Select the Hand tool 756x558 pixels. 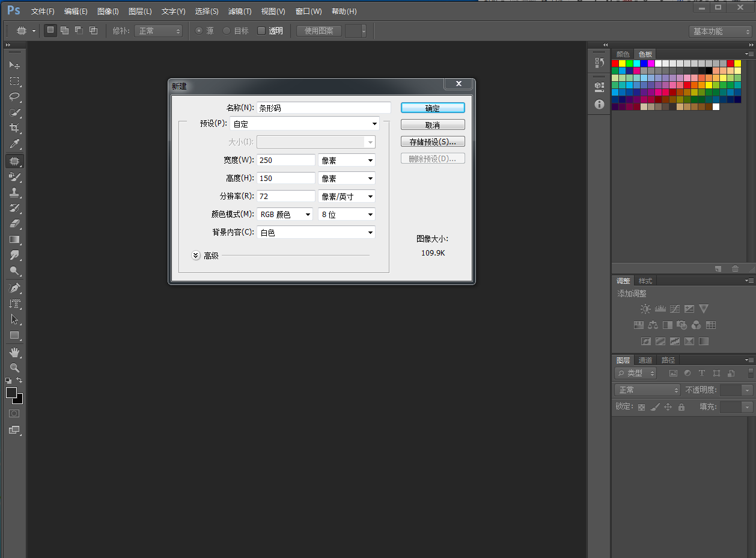pos(14,352)
